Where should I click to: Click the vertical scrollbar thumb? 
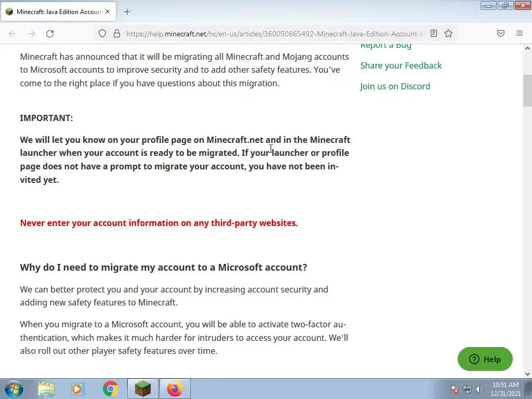coord(527,90)
